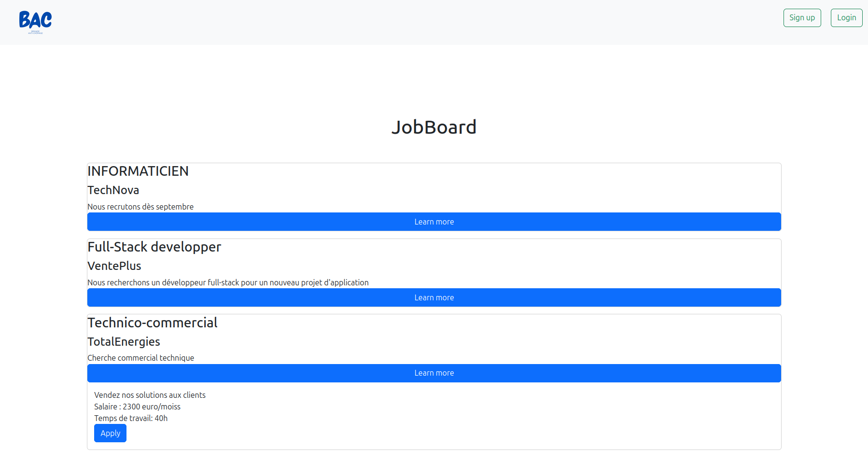Collapse Learn more for the Technico-commercial job
868x464 pixels.
434,373
